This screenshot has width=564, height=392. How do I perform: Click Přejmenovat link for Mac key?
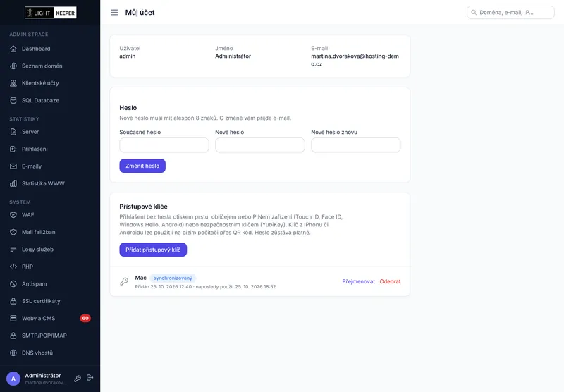pos(359,281)
